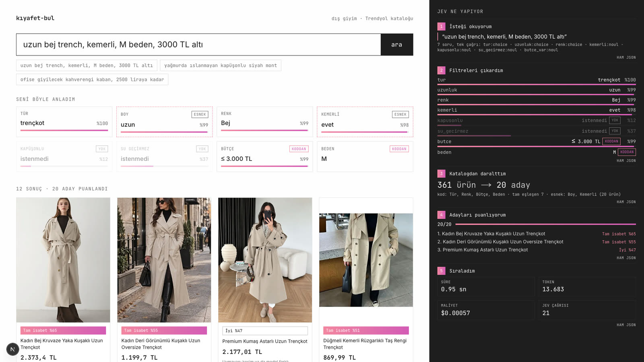Expand HAM JSON under 'Sıraladım'
The height and width of the screenshot is (362, 644).
tap(626, 325)
